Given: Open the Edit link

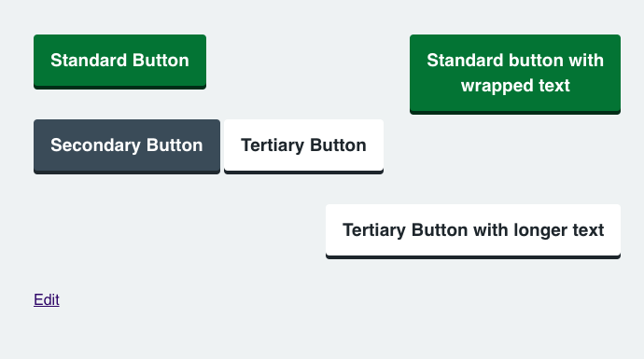Looking at the screenshot, I should 47,300.
